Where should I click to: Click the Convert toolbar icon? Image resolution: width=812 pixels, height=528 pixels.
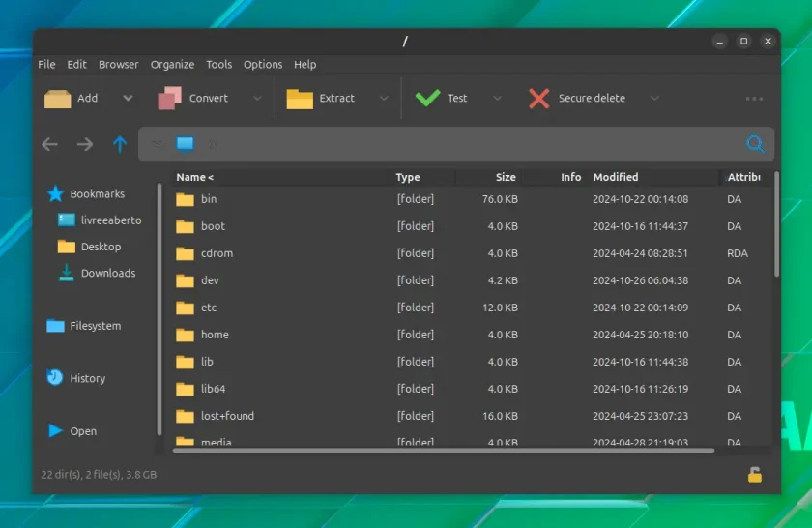pos(170,98)
